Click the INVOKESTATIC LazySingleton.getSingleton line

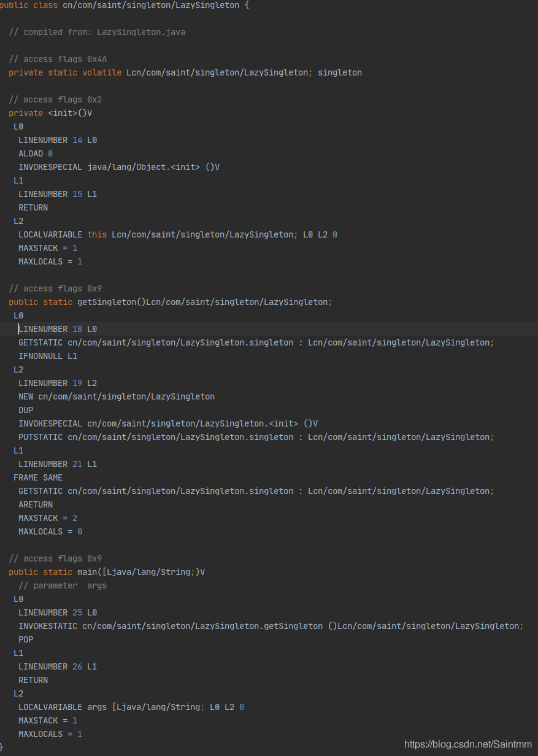tap(271, 626)
